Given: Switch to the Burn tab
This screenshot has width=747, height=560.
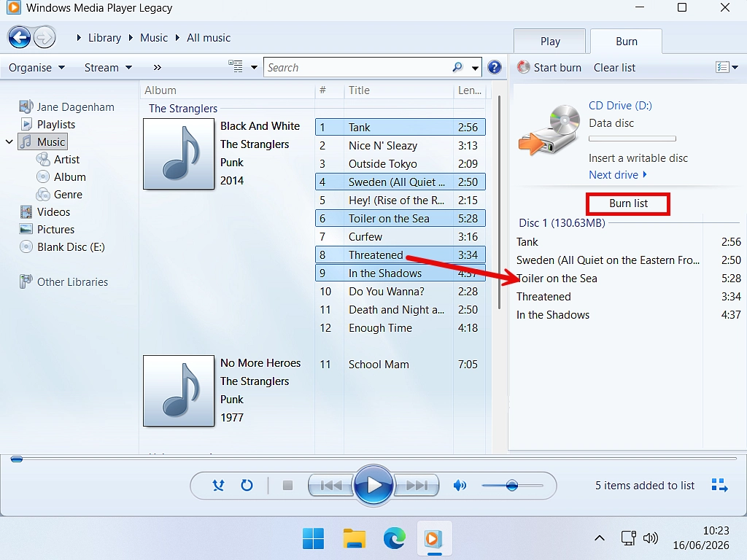Looking at the screenshot, I should (x=626, y=42).
